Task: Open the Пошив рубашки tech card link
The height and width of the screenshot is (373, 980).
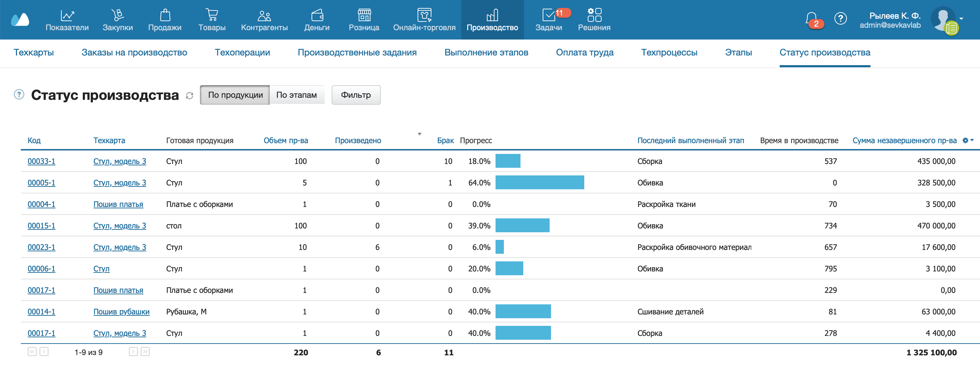Action: point(121,311)
